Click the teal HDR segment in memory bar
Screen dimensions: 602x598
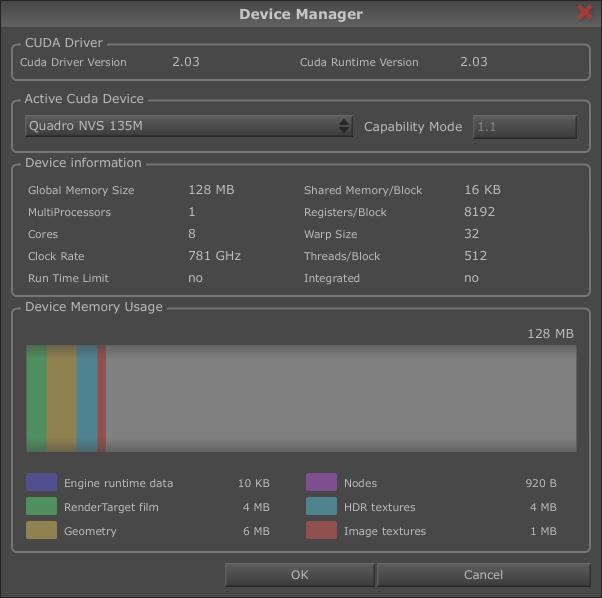[87, 398]
